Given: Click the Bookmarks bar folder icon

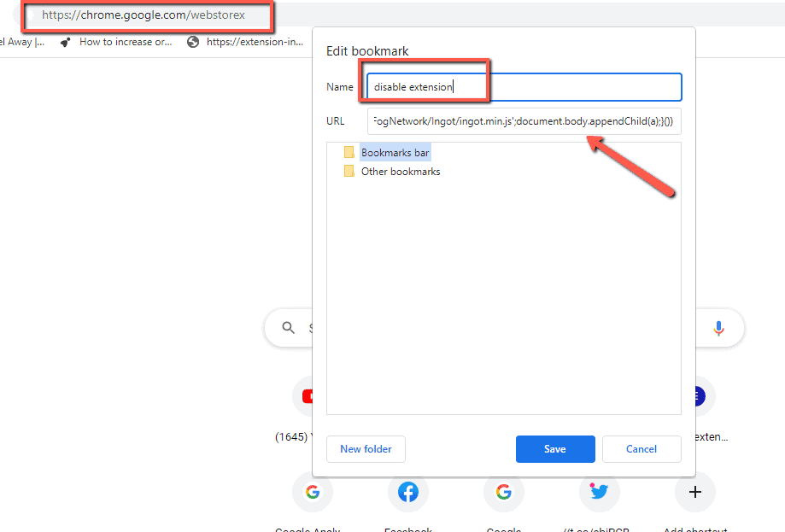Looking at the screenshot, I should click(x=349, y=152).
